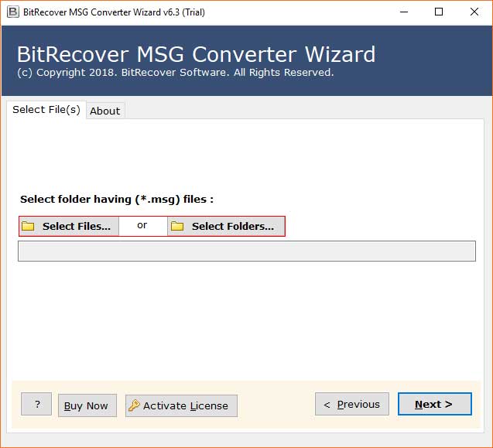Open Activate License with key icon
Viewport: 493px width, 448px height.
181,405
